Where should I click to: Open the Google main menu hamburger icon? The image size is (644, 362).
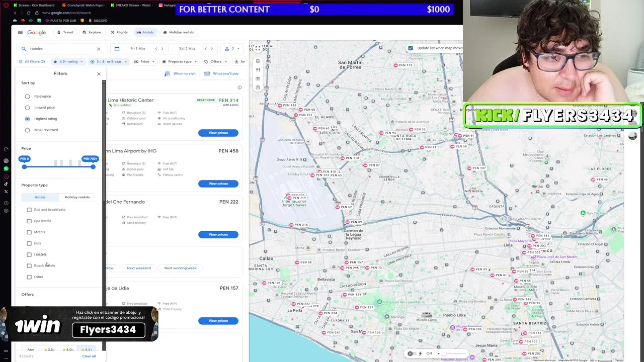click(20, 32)
